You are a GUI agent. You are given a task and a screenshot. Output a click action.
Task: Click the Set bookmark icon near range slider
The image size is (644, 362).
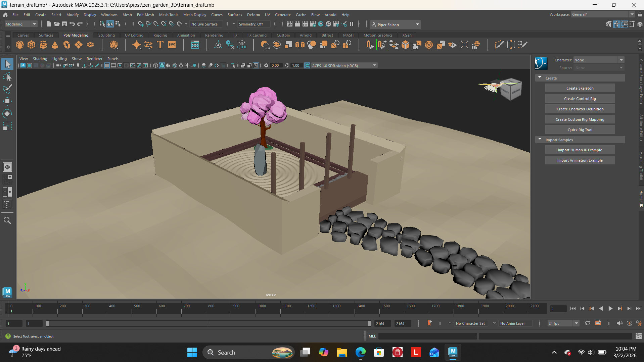[x=429, y=323]
